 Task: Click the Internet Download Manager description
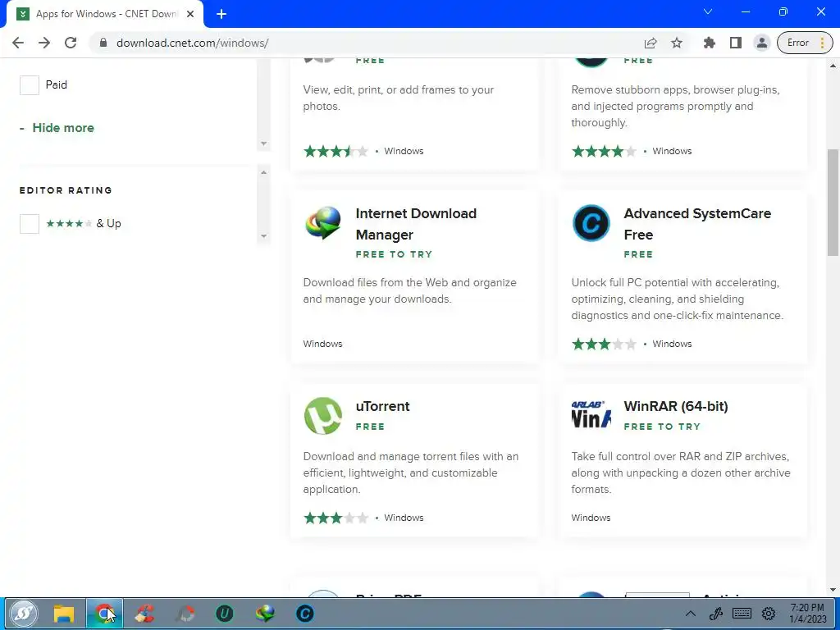[x=410, y=290]
